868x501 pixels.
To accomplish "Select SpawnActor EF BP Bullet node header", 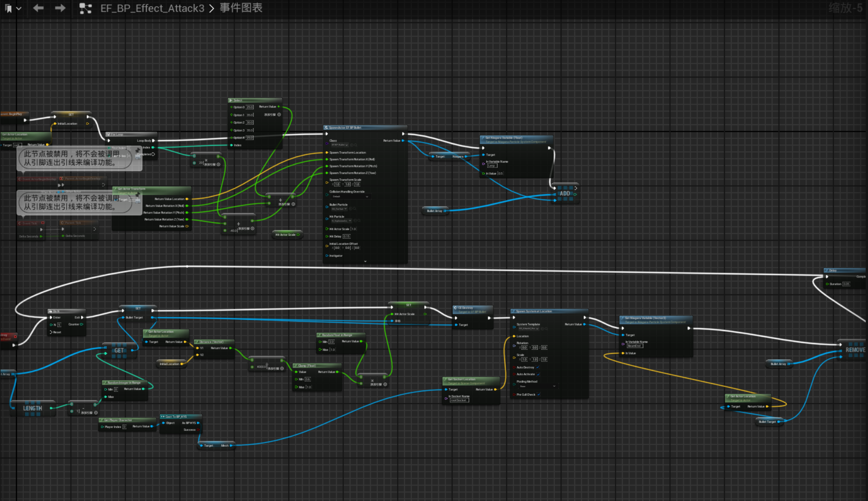I will click(365, 128).
